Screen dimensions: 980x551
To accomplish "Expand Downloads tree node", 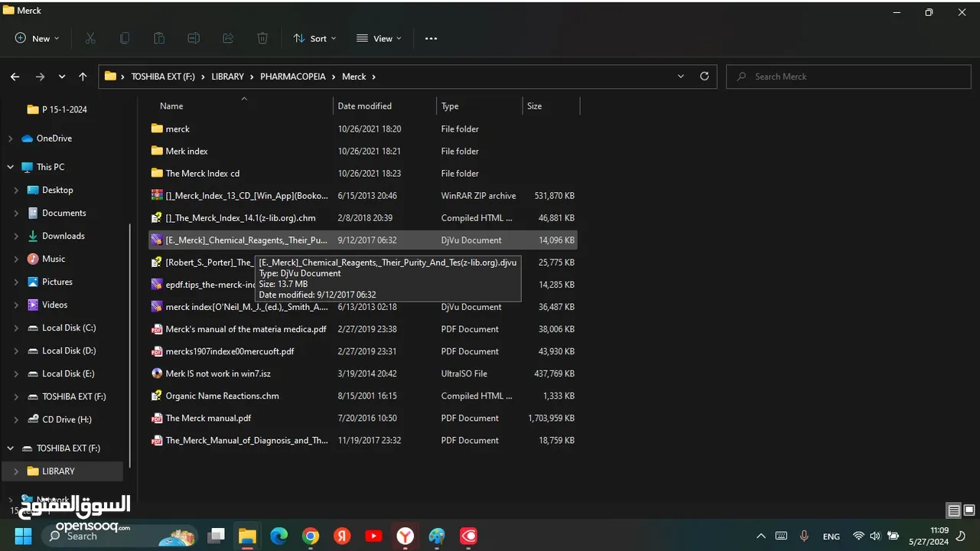I will tap(16, 236).
